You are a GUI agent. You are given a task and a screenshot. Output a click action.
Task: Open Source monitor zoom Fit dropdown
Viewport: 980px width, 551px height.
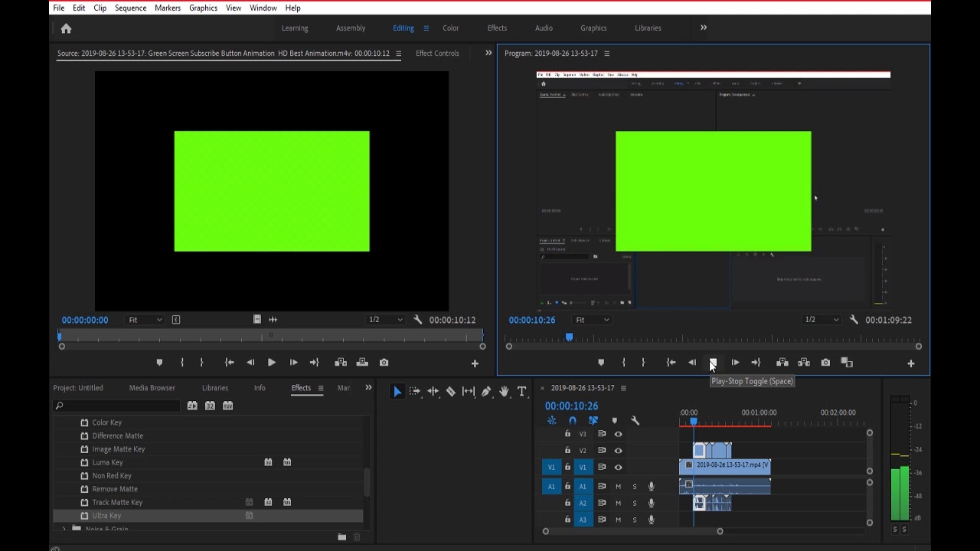coord(145,320)
